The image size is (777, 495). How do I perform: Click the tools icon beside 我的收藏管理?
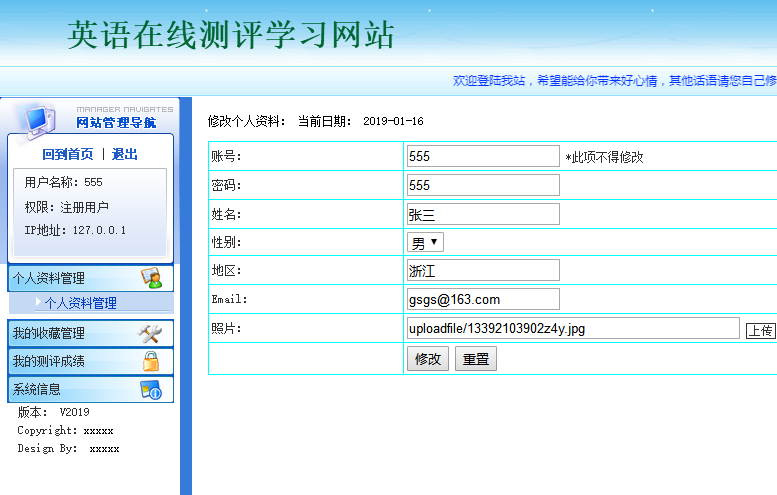(x=150, y=334)
